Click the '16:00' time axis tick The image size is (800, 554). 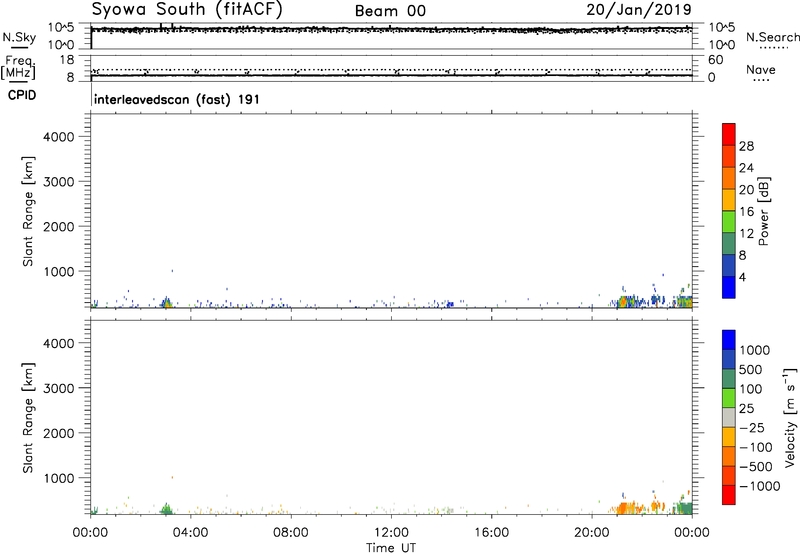[491, 533]
